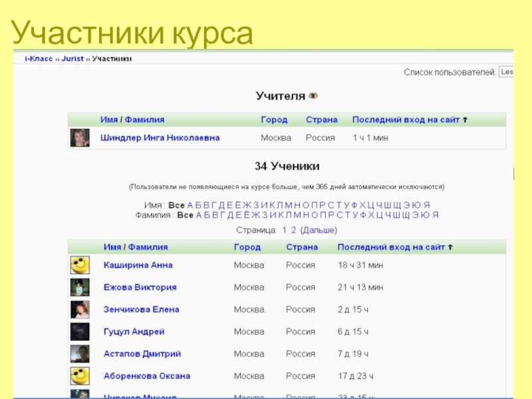Filter Имя by letter Ф

coord(354,205)
